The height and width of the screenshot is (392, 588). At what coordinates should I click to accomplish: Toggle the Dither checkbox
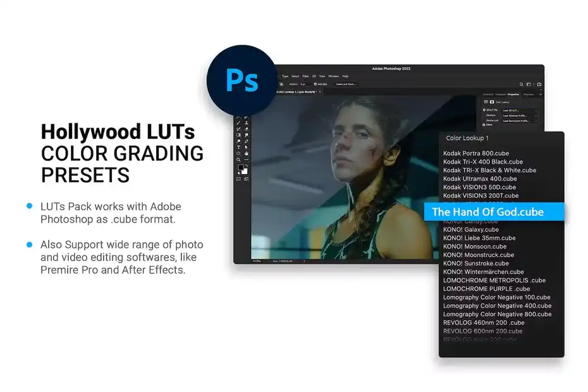(x=484, y=125)
